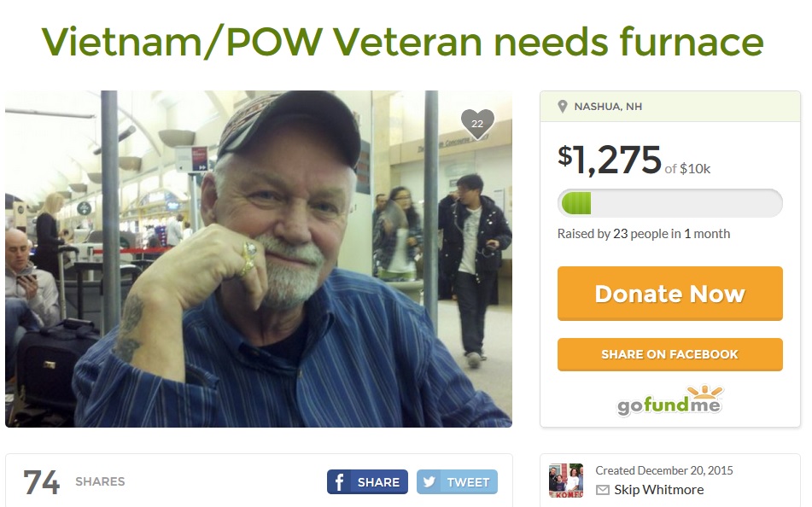This screenshot has width=812, height=507.
Task: Click the GoFundMe sunburst emblem
Action: pyautogui.click(x=704, y=392)
